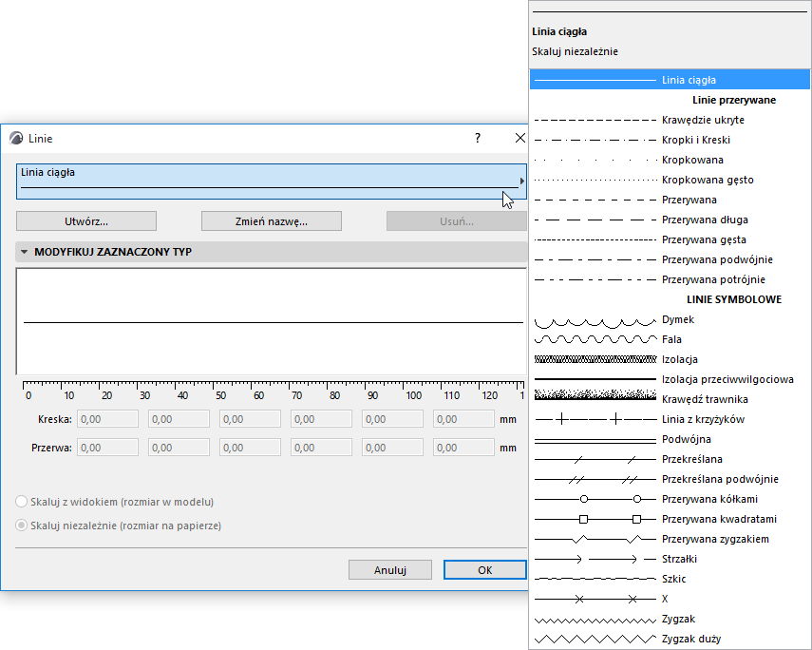Confirm with the OK button
The height and width of the screenshot is (650, 812).
tap(484, 569)
